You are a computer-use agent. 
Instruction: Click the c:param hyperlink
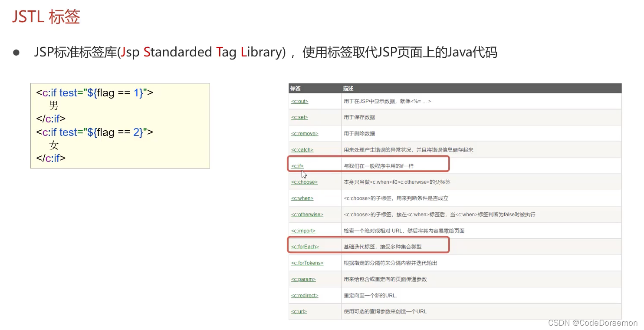[x=303, y=279]
